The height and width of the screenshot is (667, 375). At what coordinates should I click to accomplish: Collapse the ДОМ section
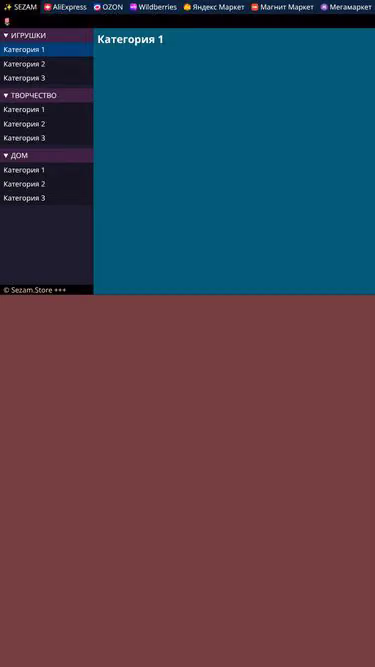(x=47, y=156)
